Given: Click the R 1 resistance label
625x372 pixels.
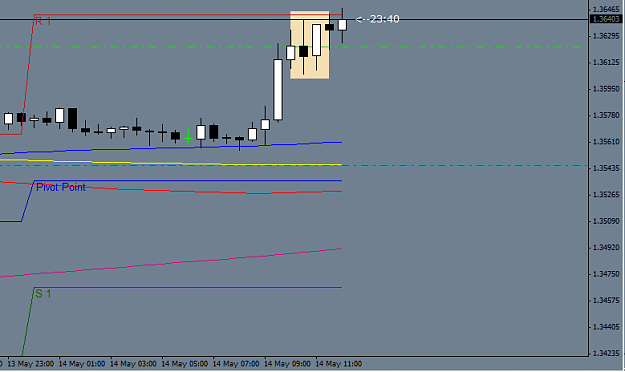Looking at the screenshot, I should click(x=43, y=21).
